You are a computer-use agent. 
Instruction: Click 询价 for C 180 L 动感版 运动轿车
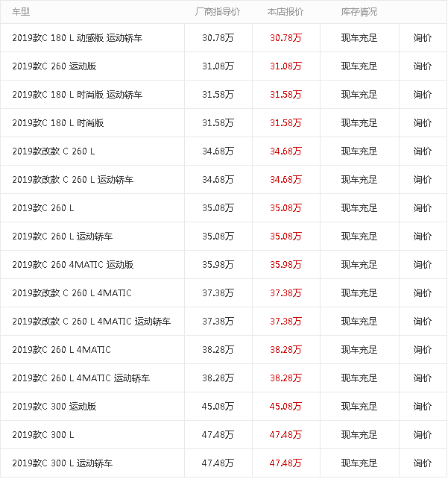click(x=423, y=38)
